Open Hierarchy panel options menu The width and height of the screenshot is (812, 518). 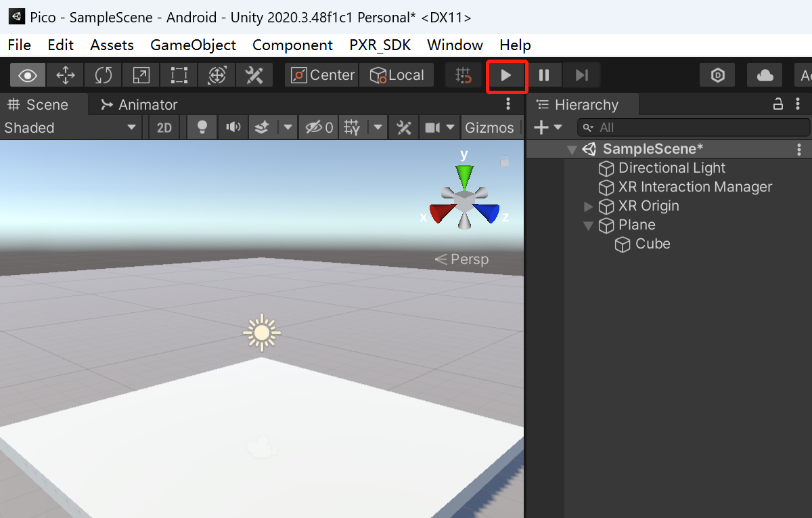(799, 104)
